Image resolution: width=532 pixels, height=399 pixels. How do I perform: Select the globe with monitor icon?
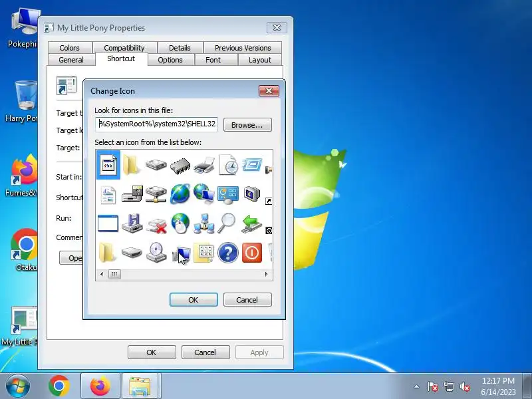pyautogui.click(x=204, y=194)
